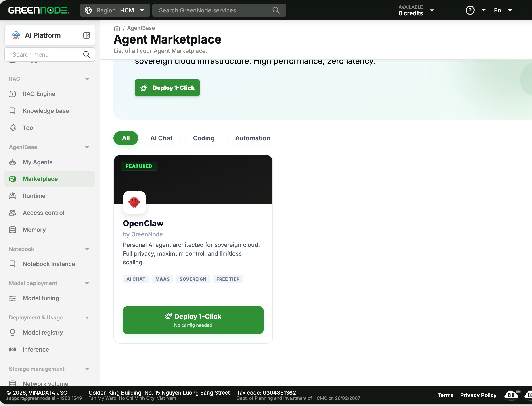Click the Search menu magnifier icon
This screenshot has width=532, height=406.
click(x=87, y=55)
